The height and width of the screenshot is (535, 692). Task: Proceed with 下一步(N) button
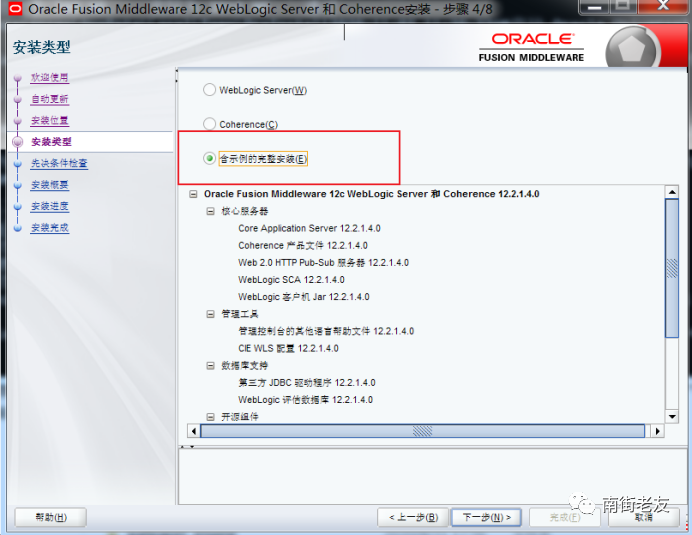click(x=486, y=517)
